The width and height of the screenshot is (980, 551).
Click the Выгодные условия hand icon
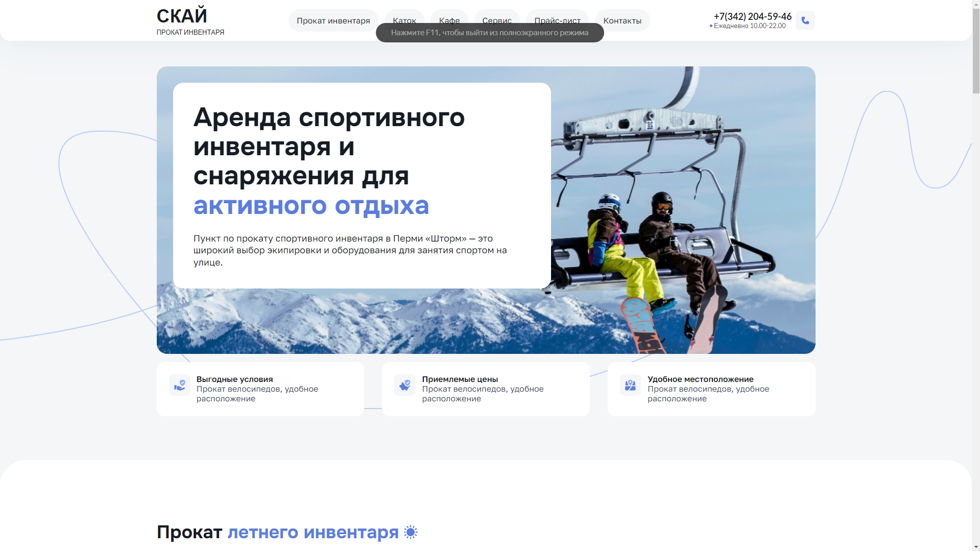click(x=180, y=385)
